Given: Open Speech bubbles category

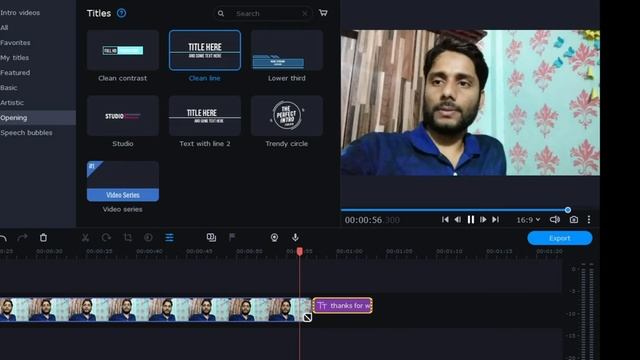Looking at the screenshot, I should click(x=26, y=133).
